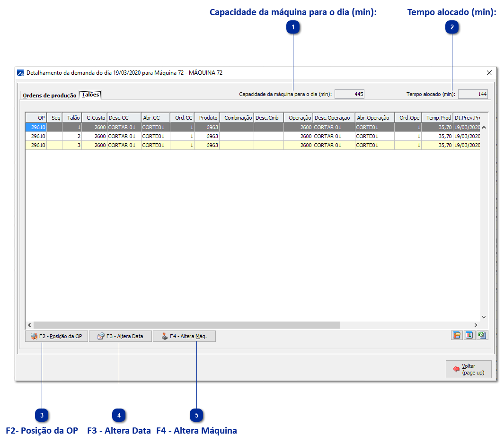Open F2 - Posição da OP

[57, 336]
